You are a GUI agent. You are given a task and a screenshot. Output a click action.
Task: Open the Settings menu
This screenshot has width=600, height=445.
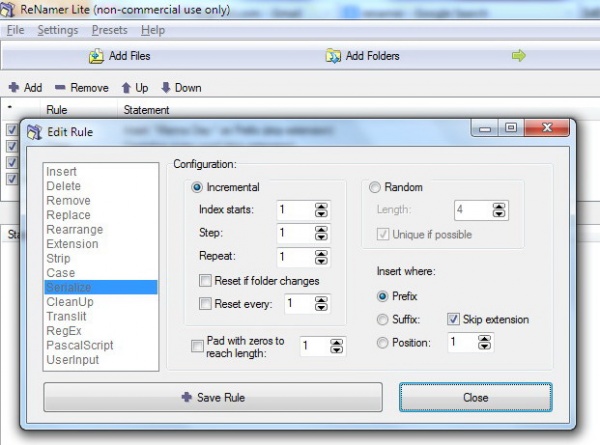tap(58, 30)
